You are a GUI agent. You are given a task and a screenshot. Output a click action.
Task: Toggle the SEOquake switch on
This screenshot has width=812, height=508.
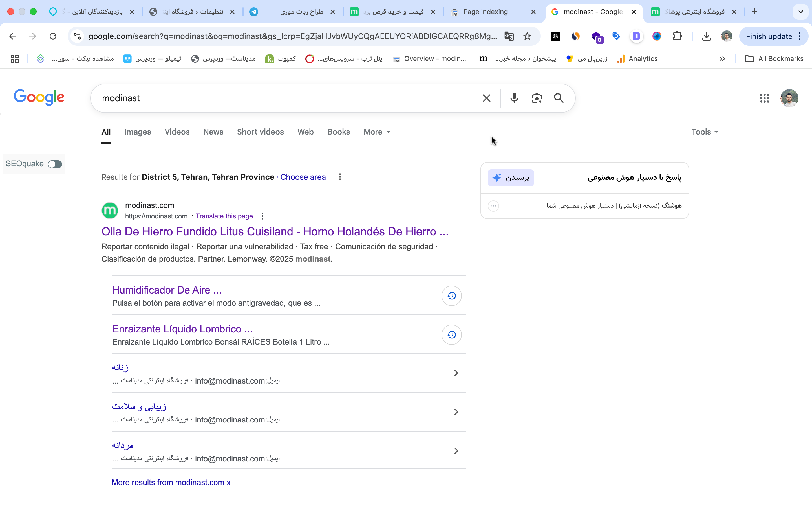(55, 164)
